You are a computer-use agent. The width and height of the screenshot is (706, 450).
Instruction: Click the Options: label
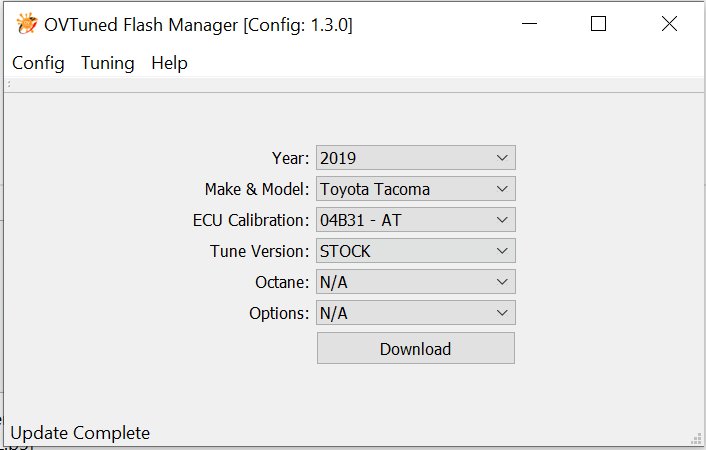(x=279, y=314)
